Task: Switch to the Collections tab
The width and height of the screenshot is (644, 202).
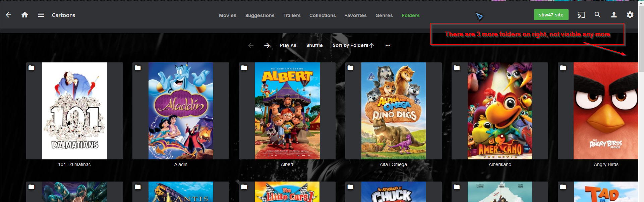Action: [x=323, y=15]
